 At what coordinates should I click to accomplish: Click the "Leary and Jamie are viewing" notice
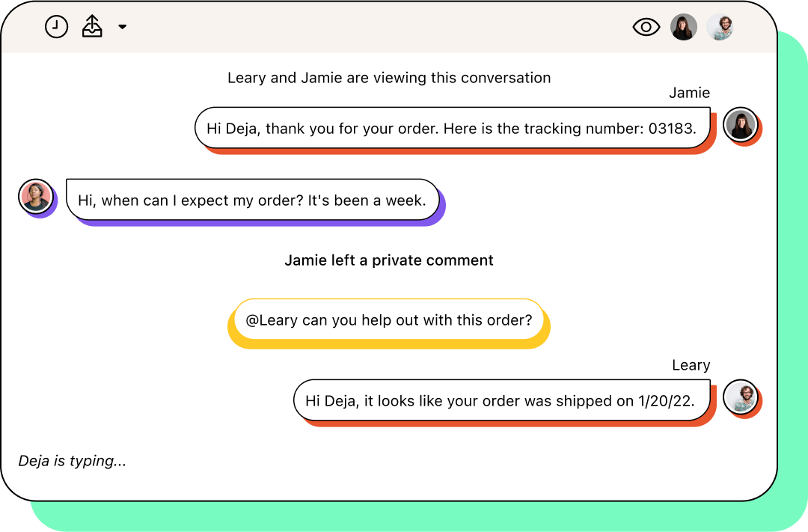(389, 78)
